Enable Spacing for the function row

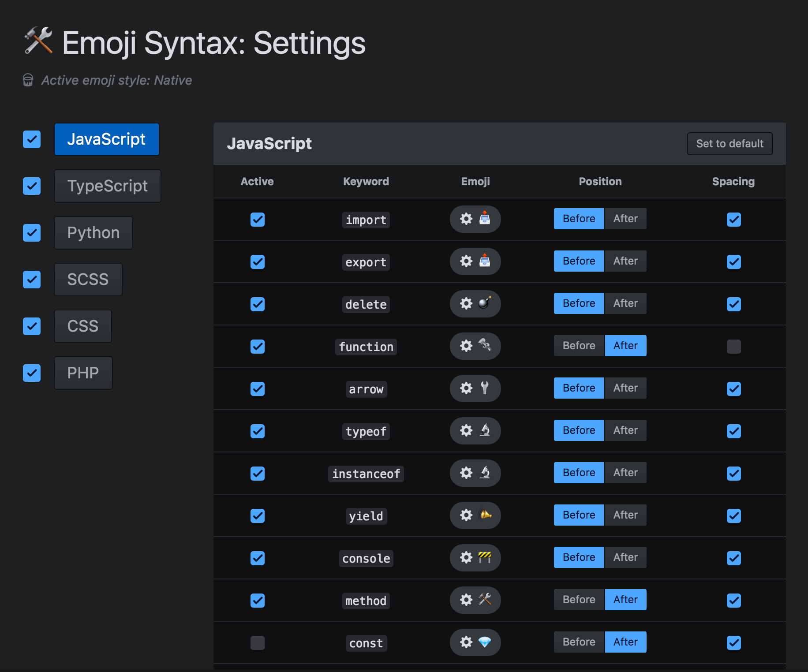pos(734,347)
